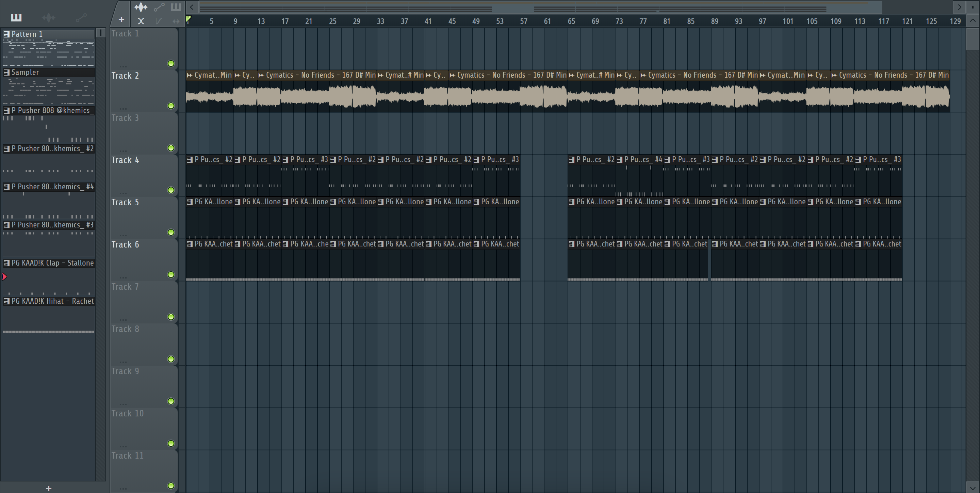Select Track 2 header label
980x493 pixels.
125,76
